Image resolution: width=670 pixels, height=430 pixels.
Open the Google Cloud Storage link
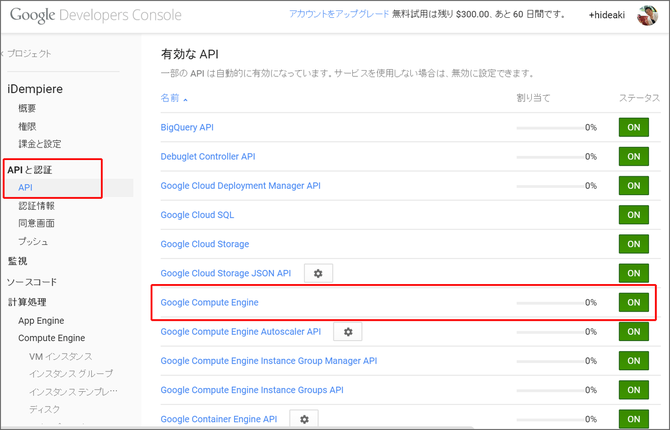point(205,244)
